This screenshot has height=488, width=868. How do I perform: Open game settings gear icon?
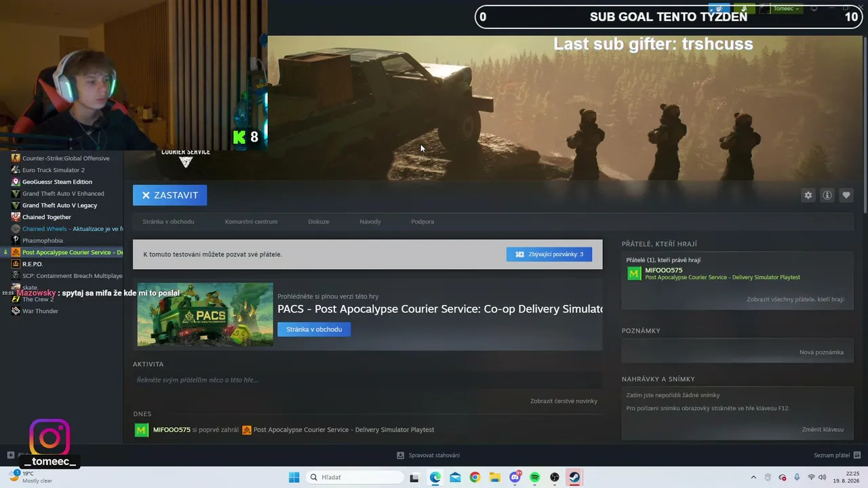[808, 195]
